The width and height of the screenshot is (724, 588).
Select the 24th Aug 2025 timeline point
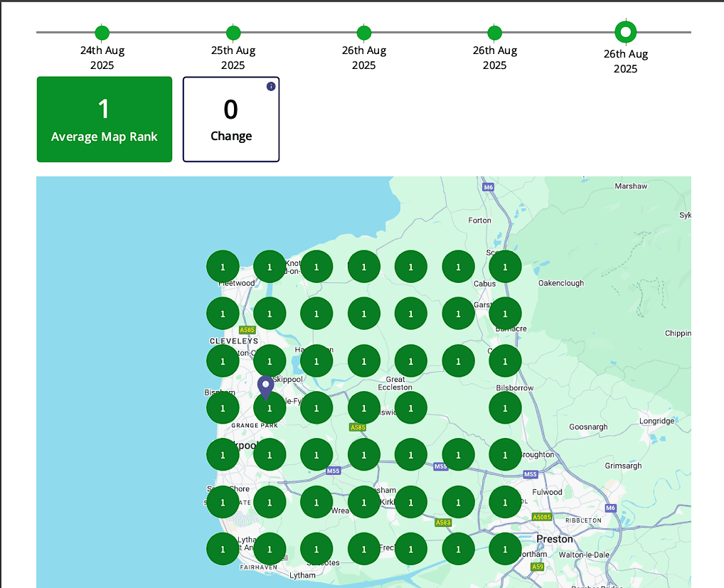pos(102,33)
